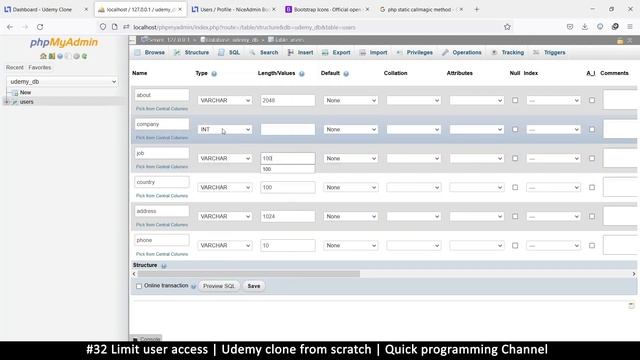Click the Favorites link in sidebar
Image resolution: width=640 pixels, height=360 pixels.
click(40, 68)
